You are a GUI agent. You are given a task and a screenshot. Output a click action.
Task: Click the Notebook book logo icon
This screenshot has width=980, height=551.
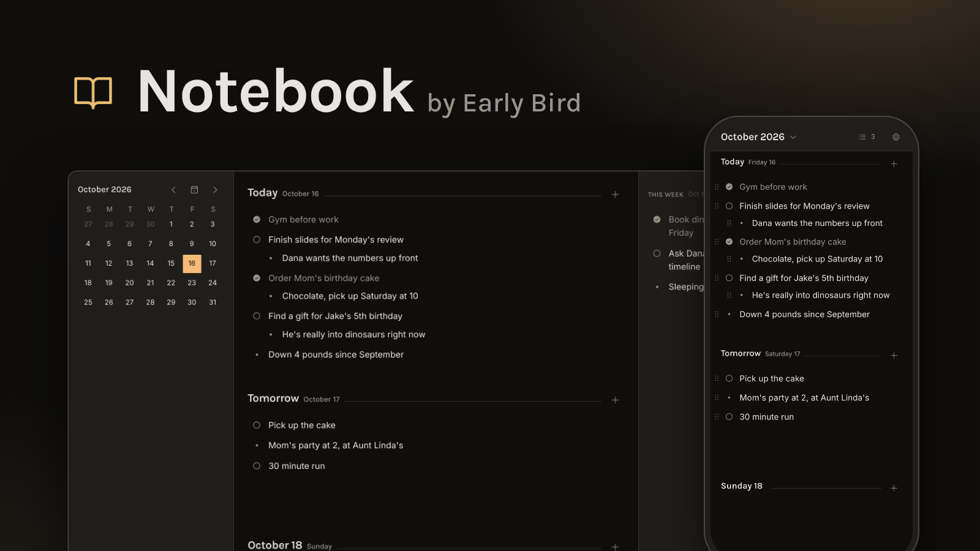(93, 92)
